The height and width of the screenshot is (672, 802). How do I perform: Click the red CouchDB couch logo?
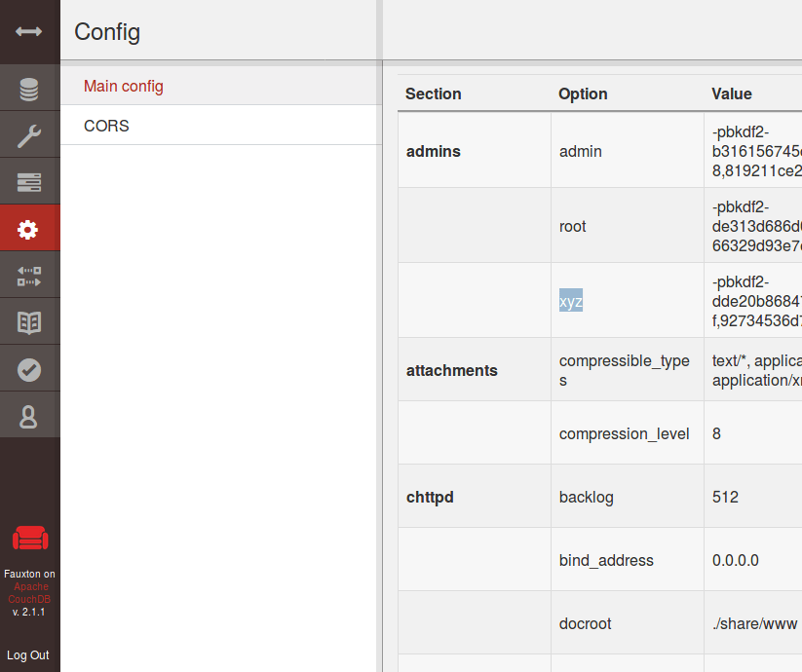(30, 538)
